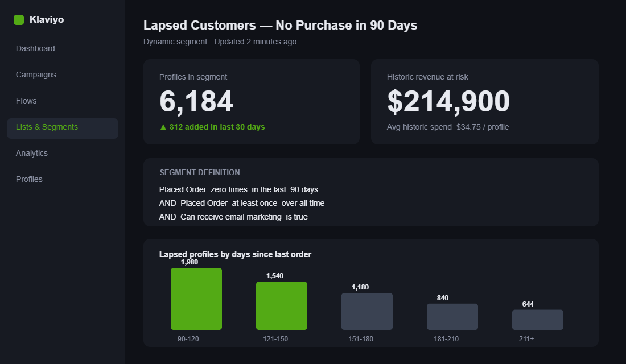Click the SEGMENT DEFINITION heading
The image size is (626, 364).
pyautogui.click(x=200, y=172)
